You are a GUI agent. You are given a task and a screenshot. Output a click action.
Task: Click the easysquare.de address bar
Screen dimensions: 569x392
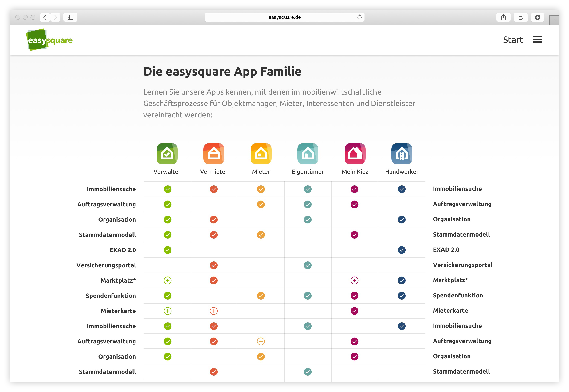pyautogui.click(x=284, y=17)
